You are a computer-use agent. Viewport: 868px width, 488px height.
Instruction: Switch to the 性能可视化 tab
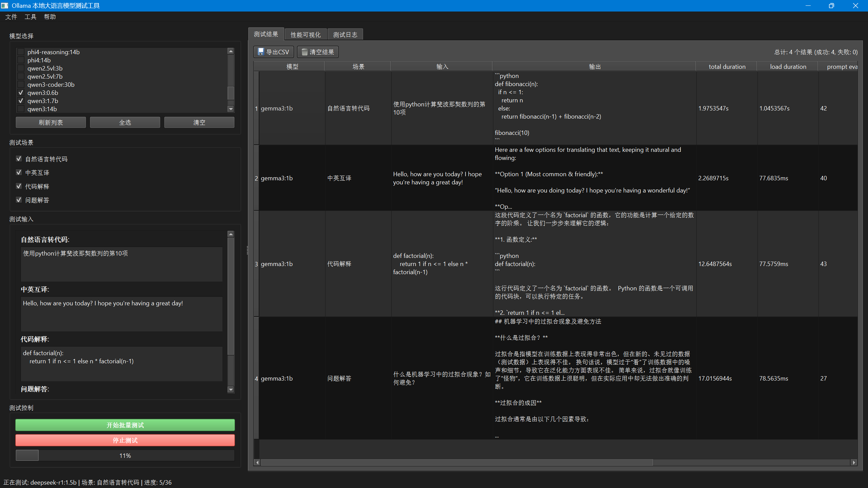[x=305, y=35]
